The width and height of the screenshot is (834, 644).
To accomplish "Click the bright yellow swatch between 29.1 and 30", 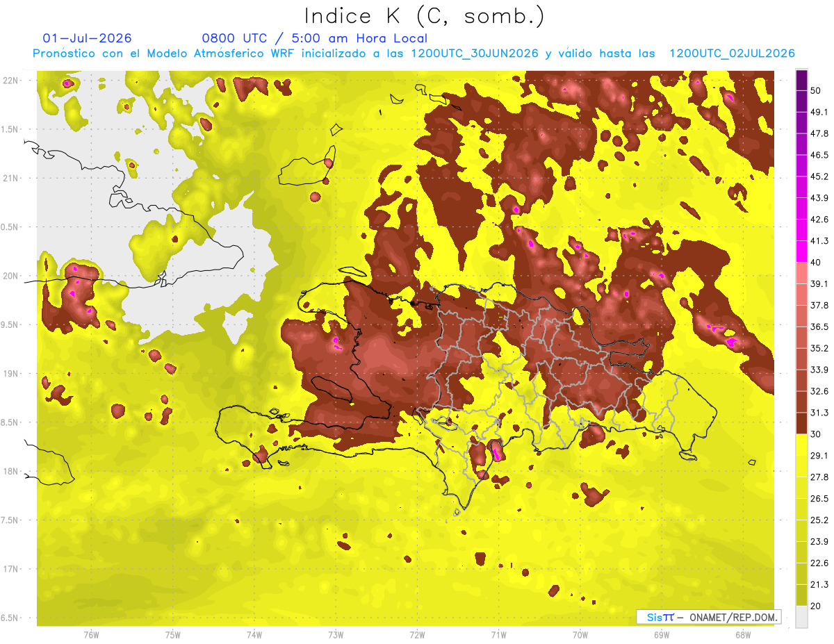I will point(801,445).
